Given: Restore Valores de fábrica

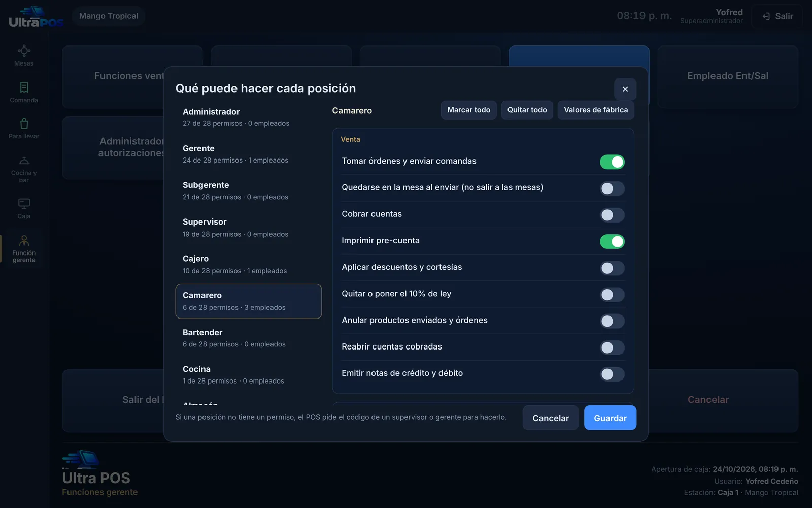Looking at the screenshot, I should click(596, 110).
